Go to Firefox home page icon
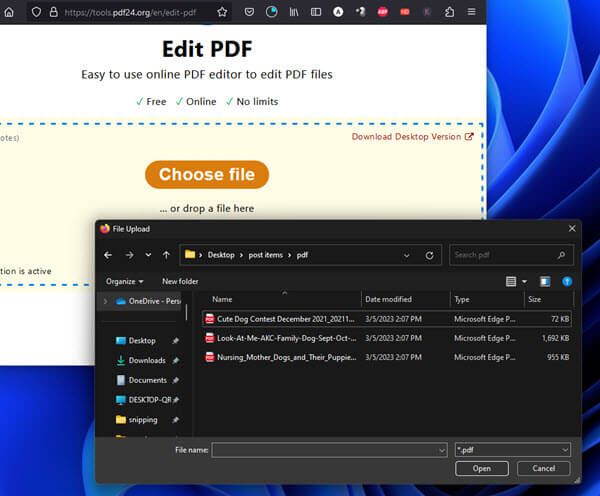The image size is (600, 496). tap(9, 12)
